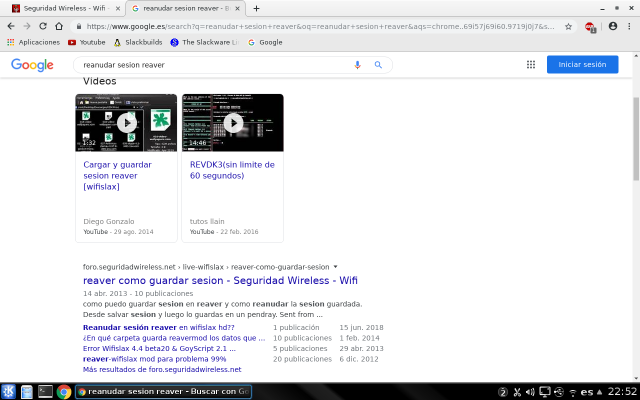Open the Slackbuilds bookmark
Image resolution: width=640 pixels, height=400 pixels.
click(x=138, y=42)
